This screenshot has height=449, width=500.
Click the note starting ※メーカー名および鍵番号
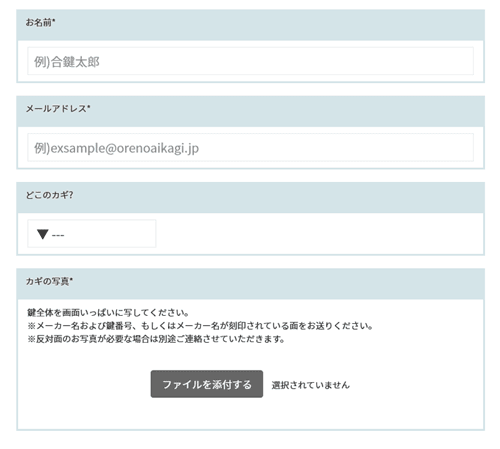point(200,326)
